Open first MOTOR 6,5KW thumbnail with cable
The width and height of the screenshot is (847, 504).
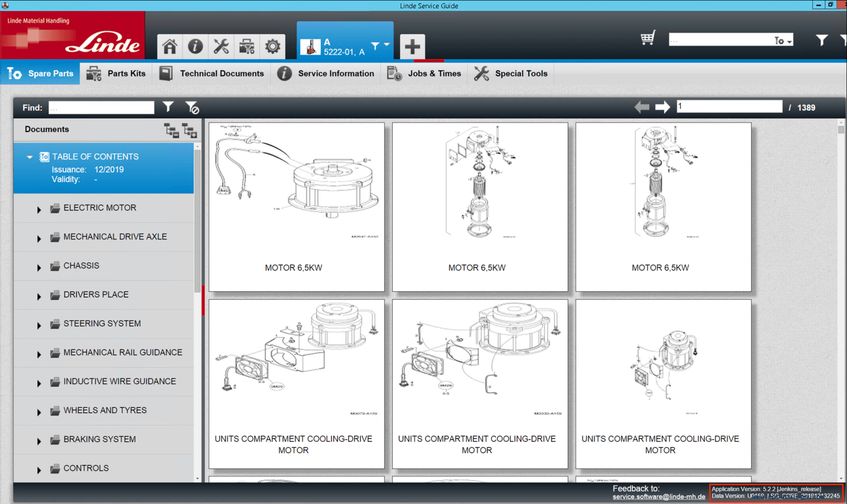(x=296, y=207)
